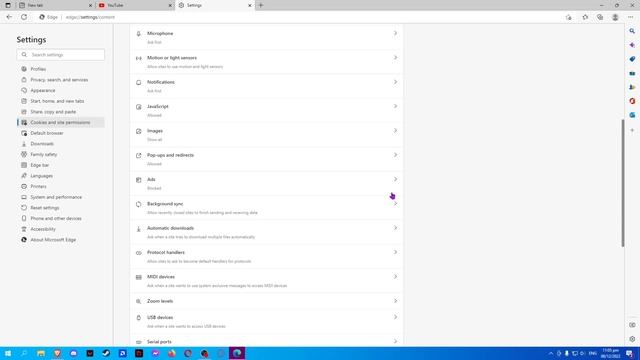Open the Windows Start button
Viewport: 640px width, 360px height.
pos(8,353)
